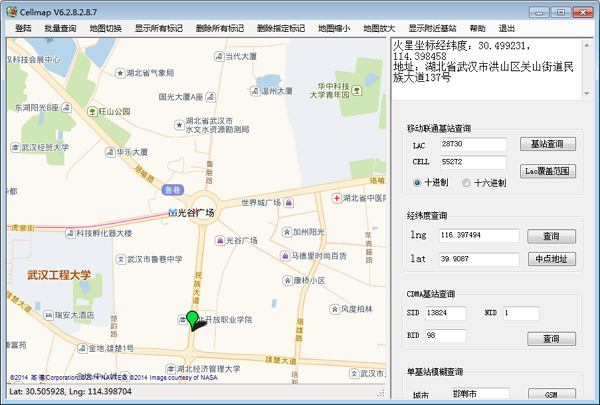This screenshot has width=600, height=405.
Task: Click the Cellmap title bar app icon
Action: 12,12
